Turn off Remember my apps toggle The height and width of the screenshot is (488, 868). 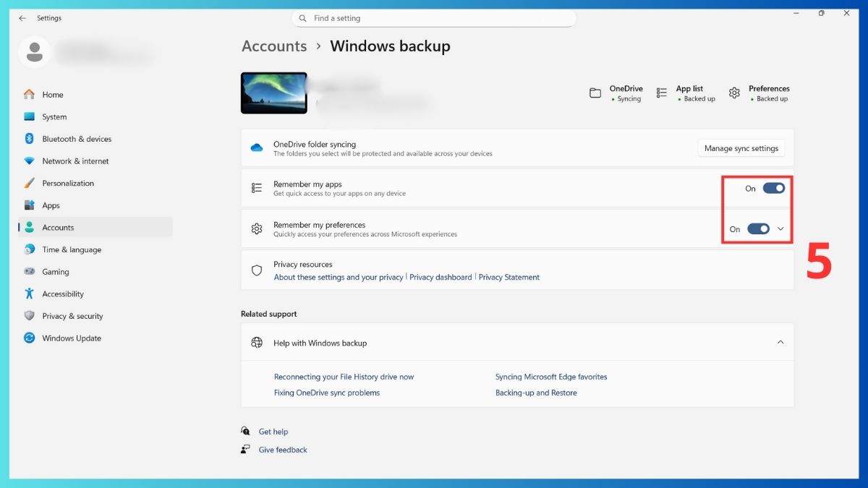(773, 189)
